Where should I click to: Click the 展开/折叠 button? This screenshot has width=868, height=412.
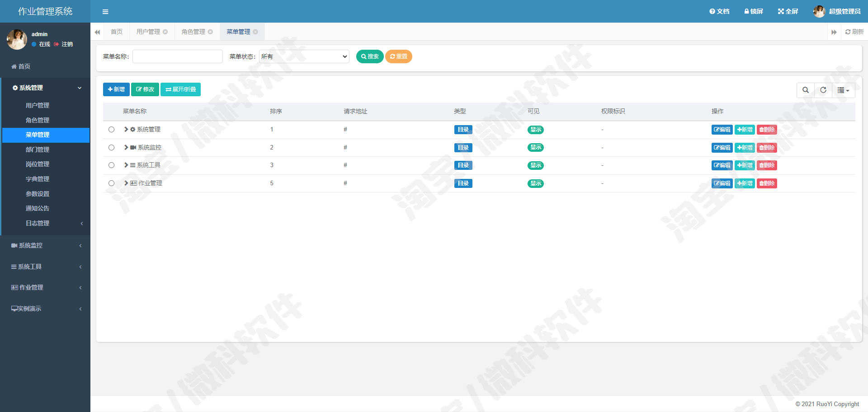click(x=180, y=89)
